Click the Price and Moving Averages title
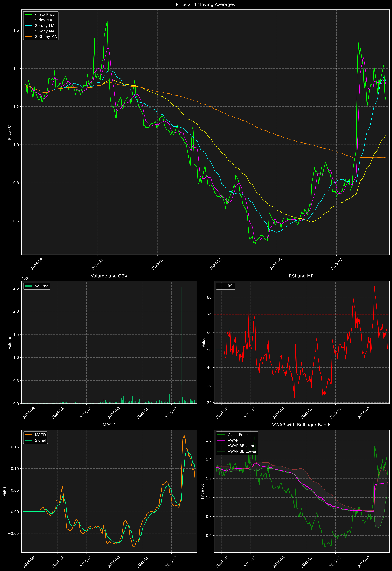392x571 pixels. point(205,4)
